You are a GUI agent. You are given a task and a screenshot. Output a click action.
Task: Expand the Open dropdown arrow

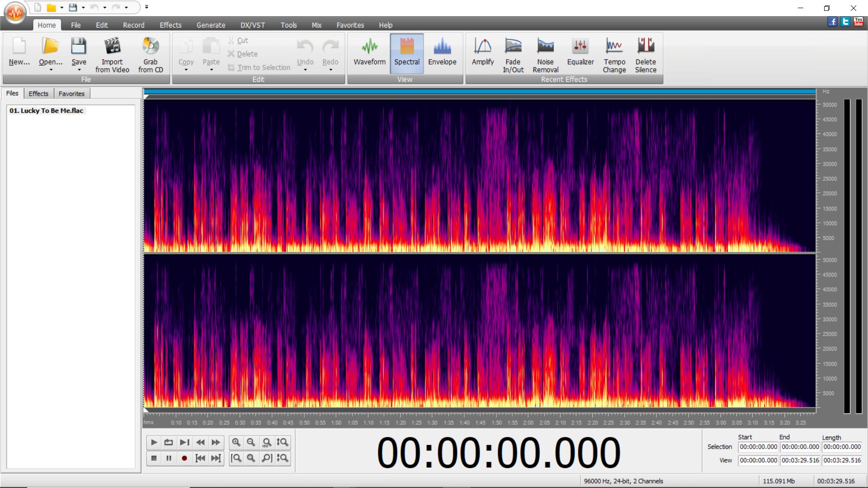pos(51,70)
